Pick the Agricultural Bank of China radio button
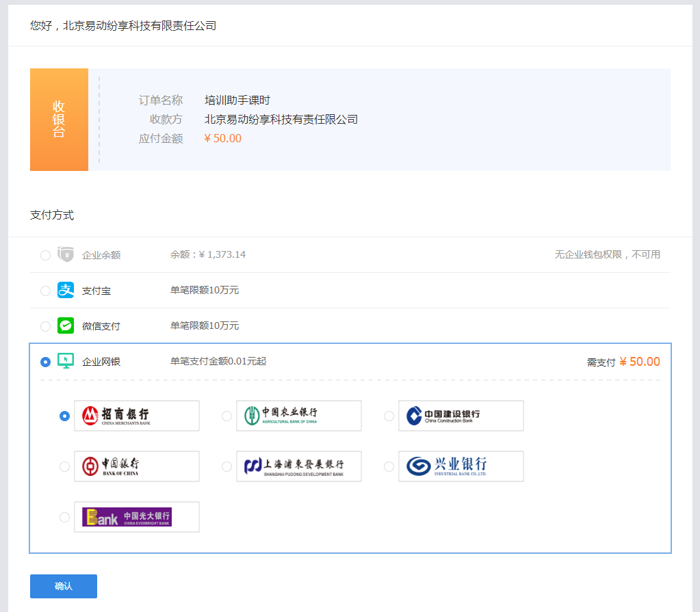The image size is (700, 612). tap(226, 416)
